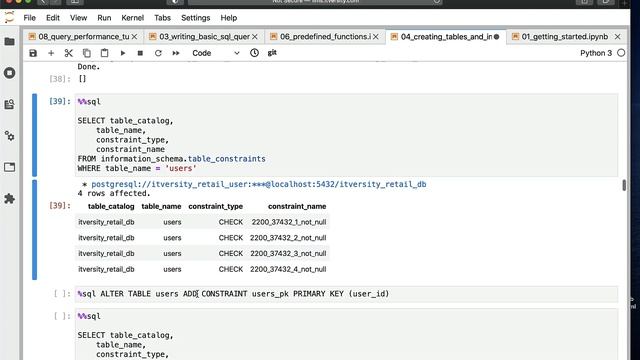Click the constraint_type column header
Screen dimensions: 640x360
pos(216,207)
